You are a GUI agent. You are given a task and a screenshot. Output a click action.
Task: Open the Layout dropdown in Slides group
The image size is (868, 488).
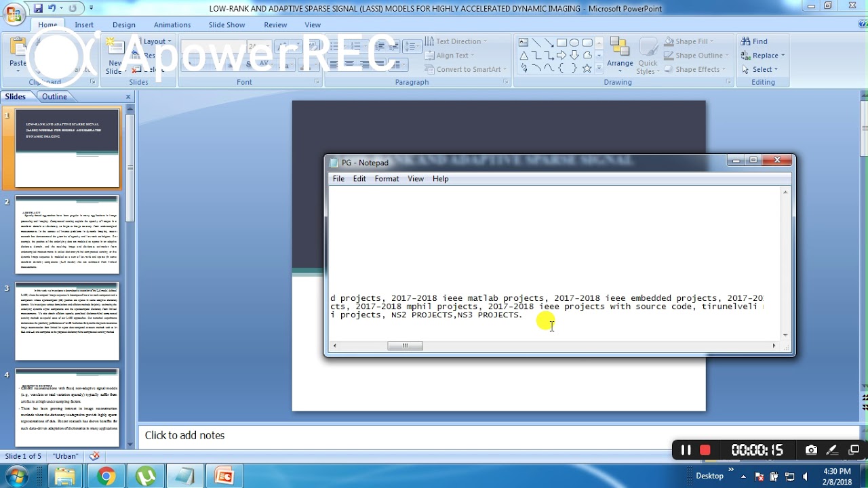[153, 41]
